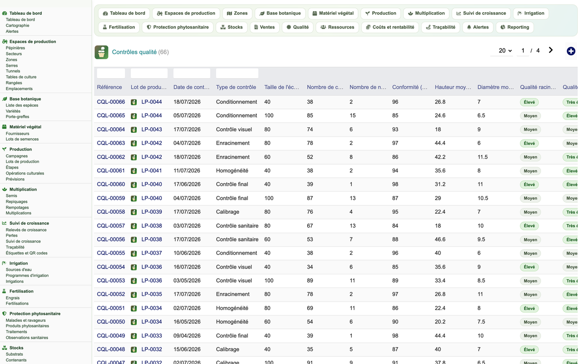The height and width of the screenshot is (364, 588).
Task: Click the sidebar Espaces de production icon
Action: (4, 42)
